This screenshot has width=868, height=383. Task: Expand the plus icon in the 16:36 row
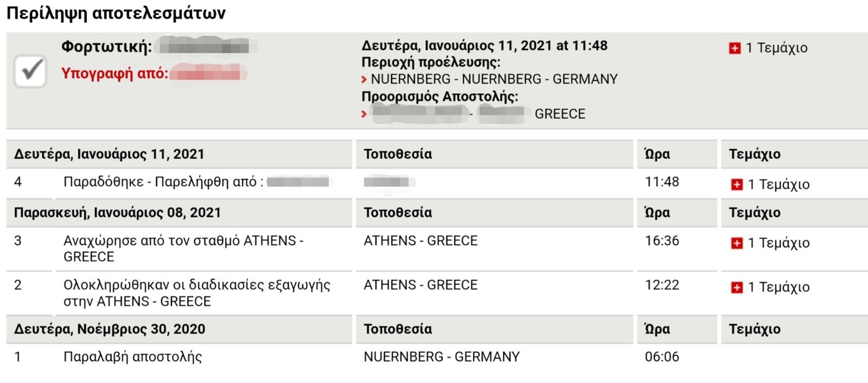click(x=737, y=243)
